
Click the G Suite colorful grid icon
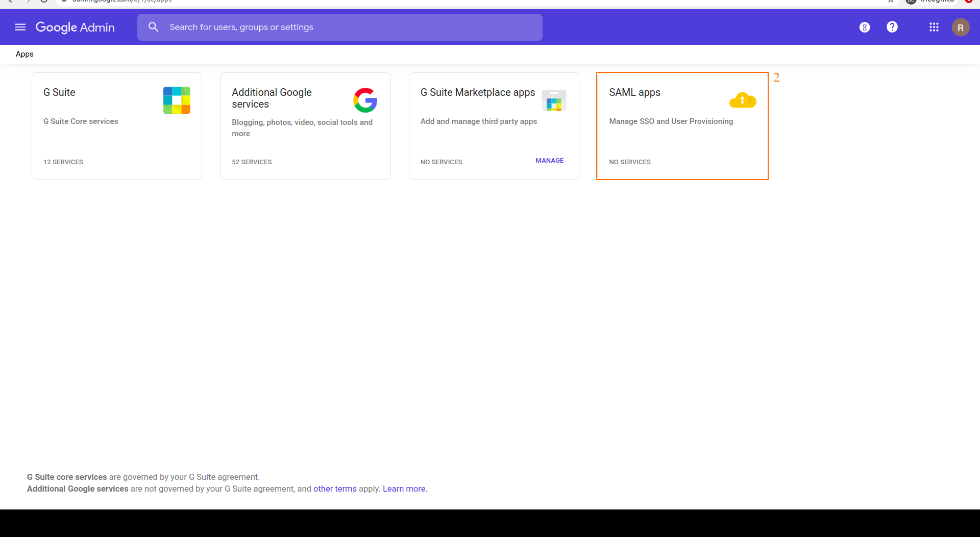pyautogui.click(x=177, y=100)
